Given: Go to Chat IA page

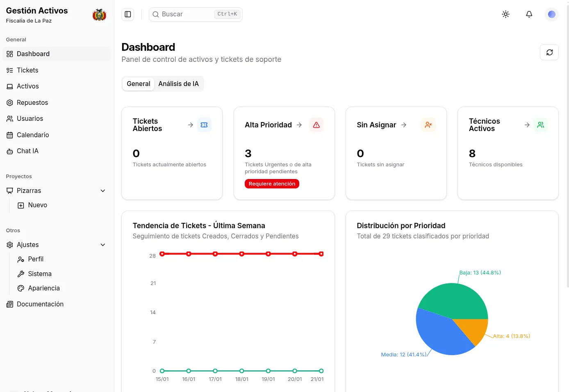Looking at the screenshot, I should coord(27,151).
